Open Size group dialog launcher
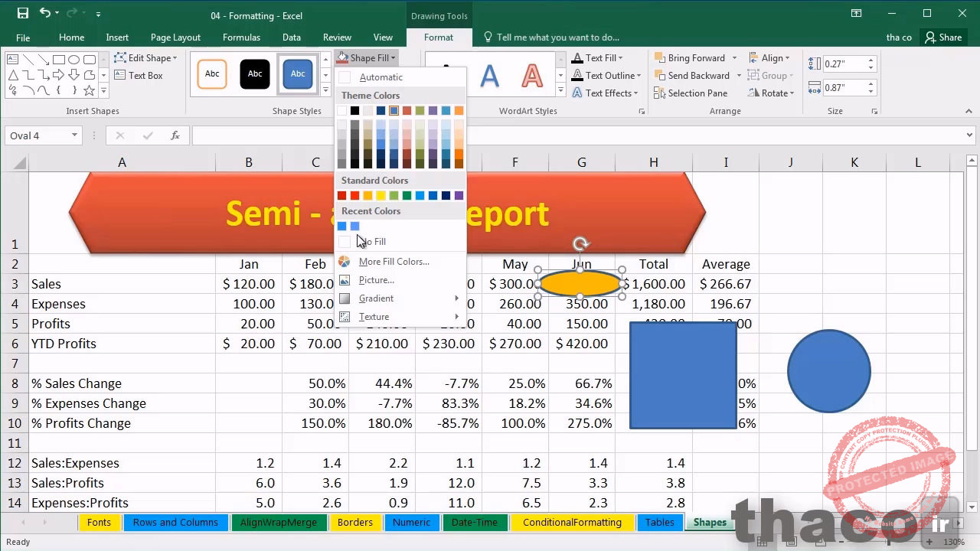 click(x=874, y=112)
